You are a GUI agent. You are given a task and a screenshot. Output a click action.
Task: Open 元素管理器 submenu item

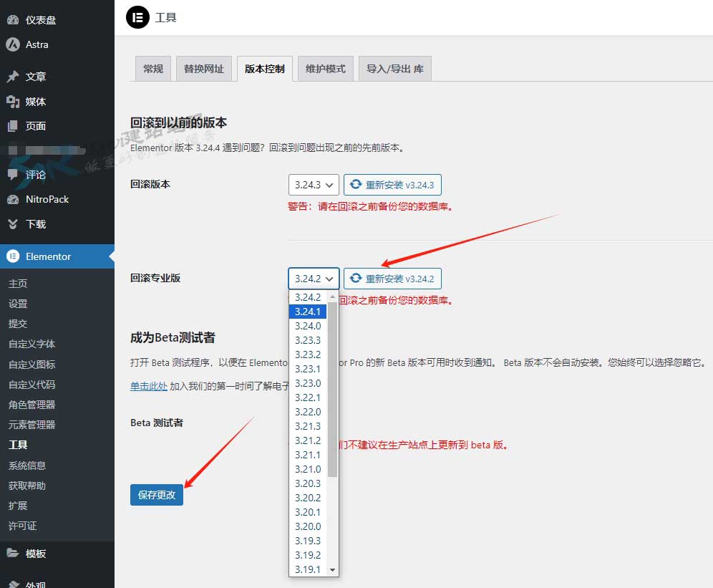coord(31,425)
